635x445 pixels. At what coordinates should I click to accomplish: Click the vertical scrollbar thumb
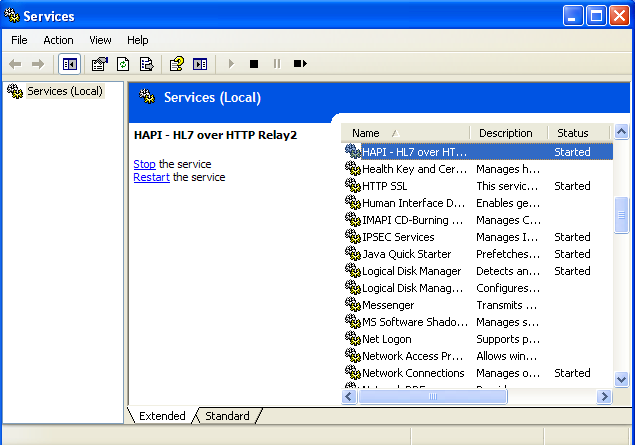tap(621, 215)
